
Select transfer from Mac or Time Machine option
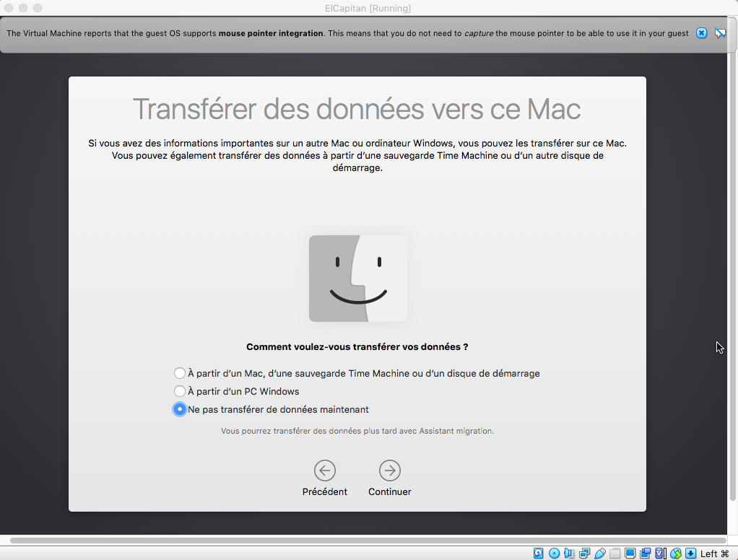tap(179, 373)
